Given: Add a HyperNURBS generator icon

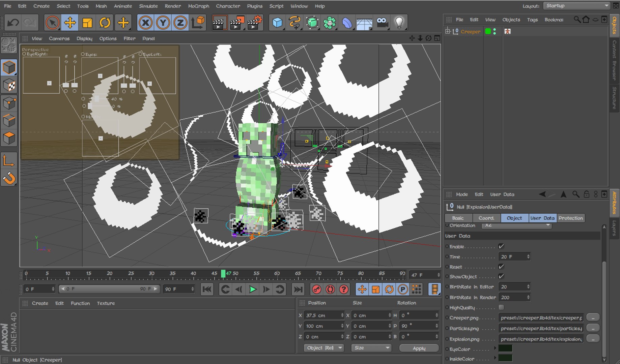Looking at the screenshot, I should pos(312,23).
